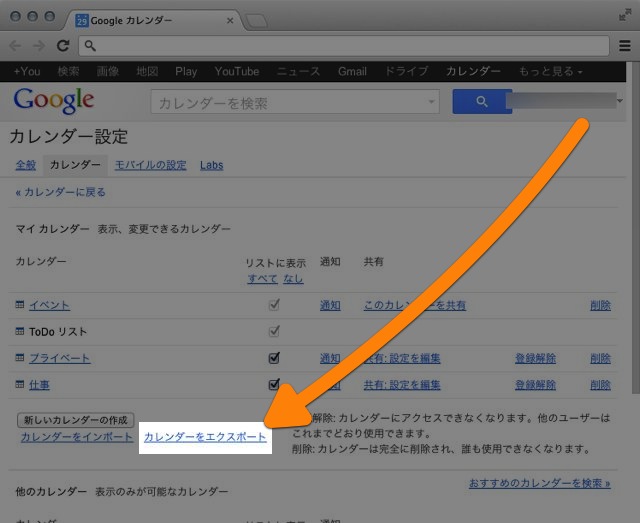Click なし to show no calendars
Image resolution: width=640 pixels, height=523 pixels.
[x=293, y=279]
